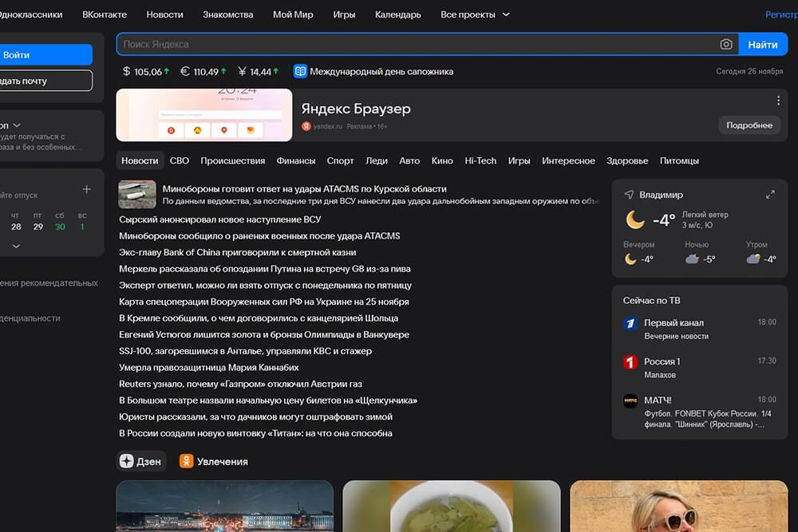Click the orange Увлечения icon

186,461
